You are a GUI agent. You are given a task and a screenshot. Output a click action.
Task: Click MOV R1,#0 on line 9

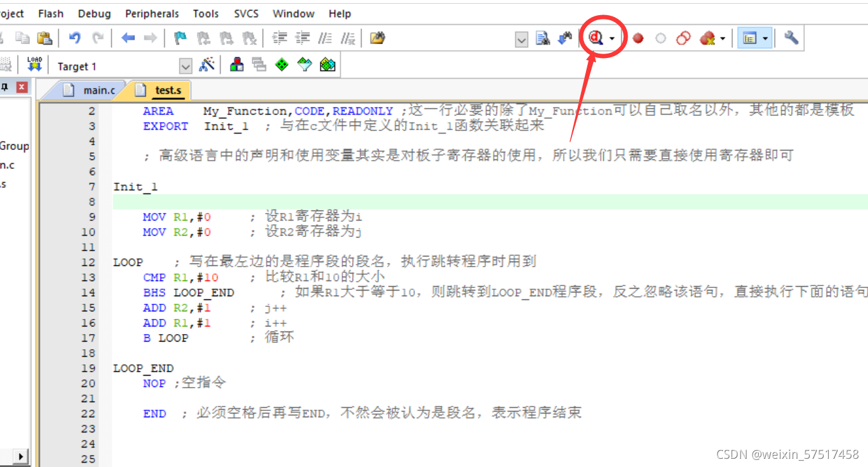[177, 217]
